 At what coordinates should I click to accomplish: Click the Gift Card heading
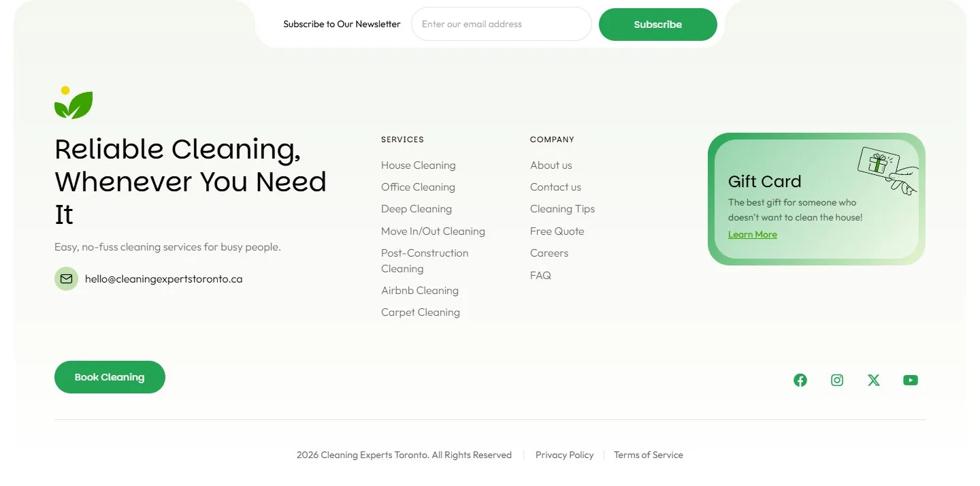(764, 182)
